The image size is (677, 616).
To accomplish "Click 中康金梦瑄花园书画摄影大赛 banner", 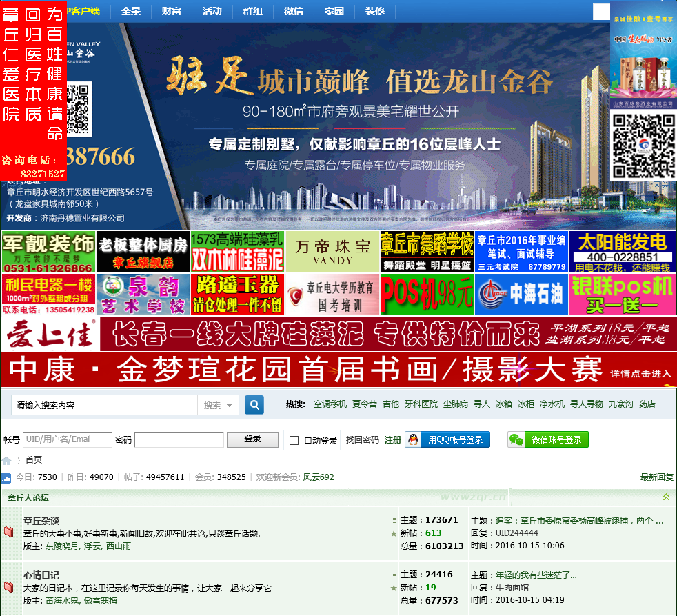I will (x=338, y=370).
